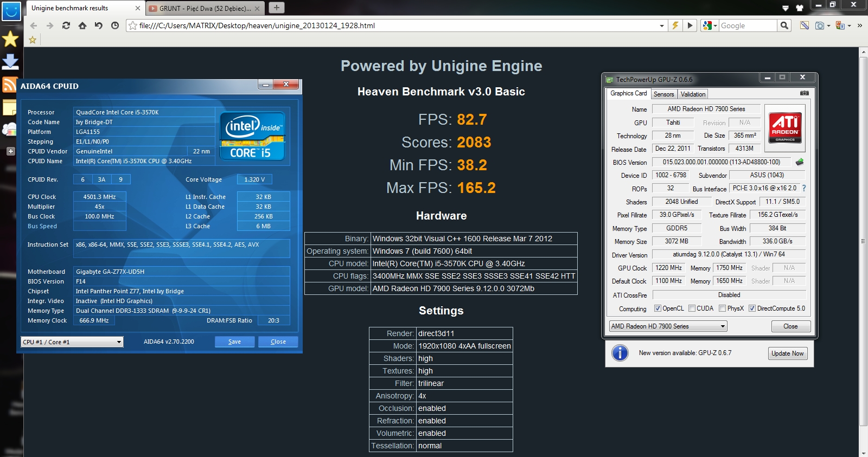
Task: Open the Graphics Card tab in GPU-Z
Action: click(628, 93)
